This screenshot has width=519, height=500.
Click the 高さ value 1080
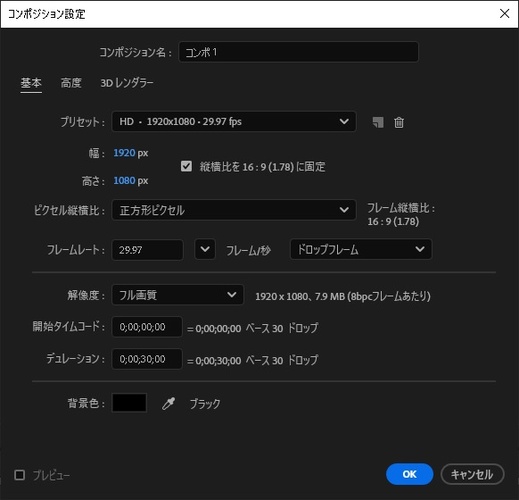124,180
